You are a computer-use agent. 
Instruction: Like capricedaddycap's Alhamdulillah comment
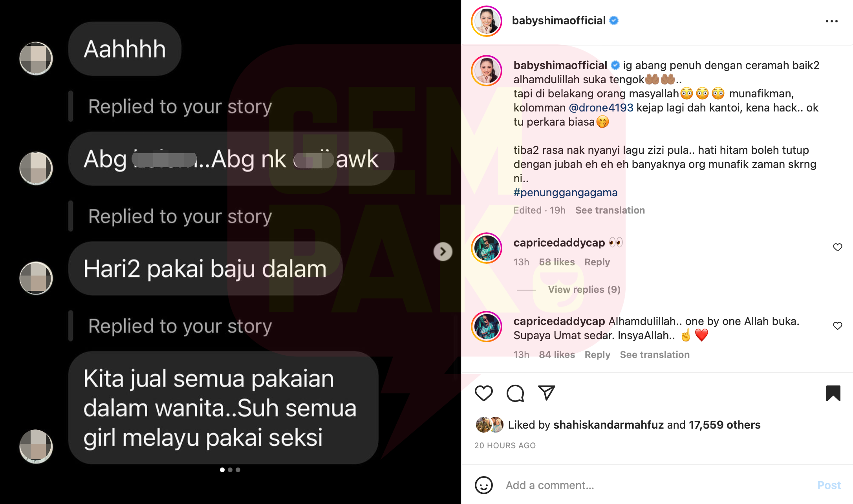pos(837,325)
